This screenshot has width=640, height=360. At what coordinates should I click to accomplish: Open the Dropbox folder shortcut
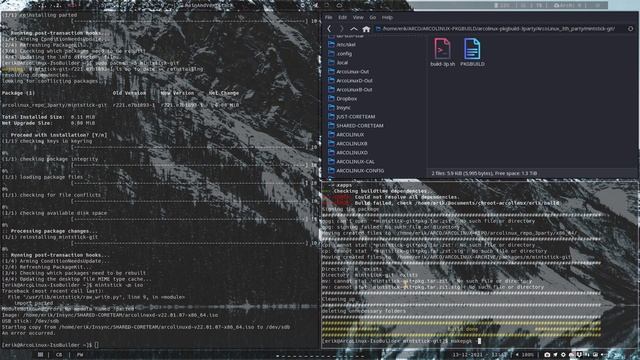click(x=342, y=98)
